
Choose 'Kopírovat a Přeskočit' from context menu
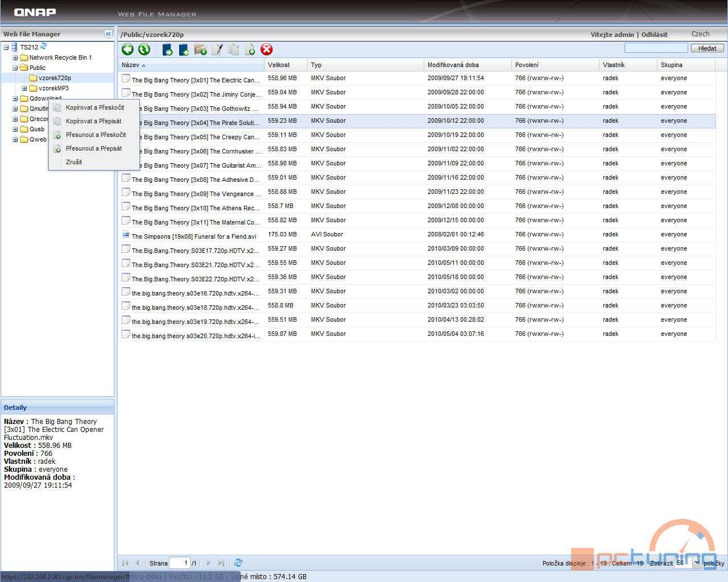click(x=94, y=107)
